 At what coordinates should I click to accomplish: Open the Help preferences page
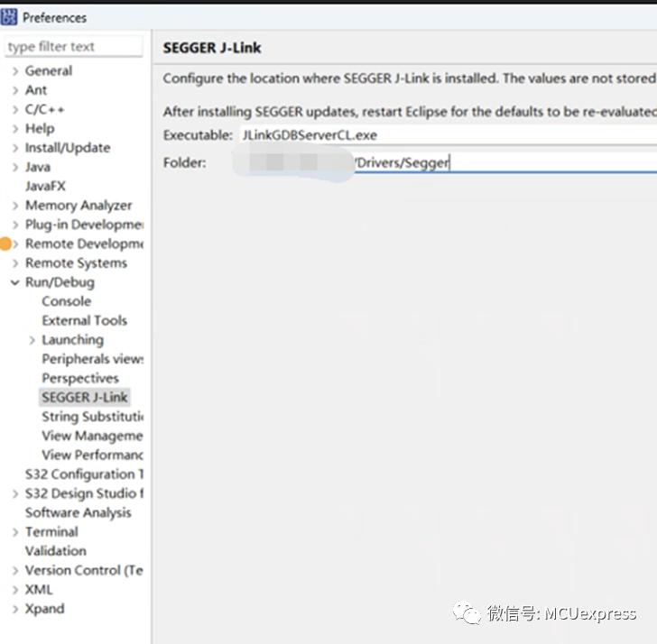[40, 129]
